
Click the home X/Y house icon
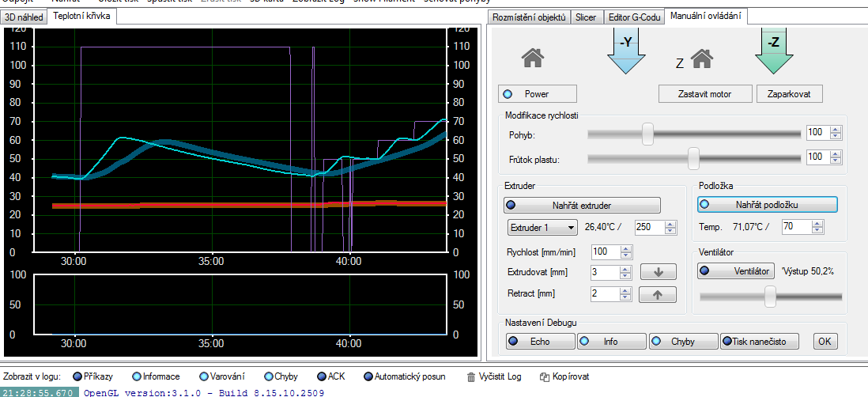(534, 59)
